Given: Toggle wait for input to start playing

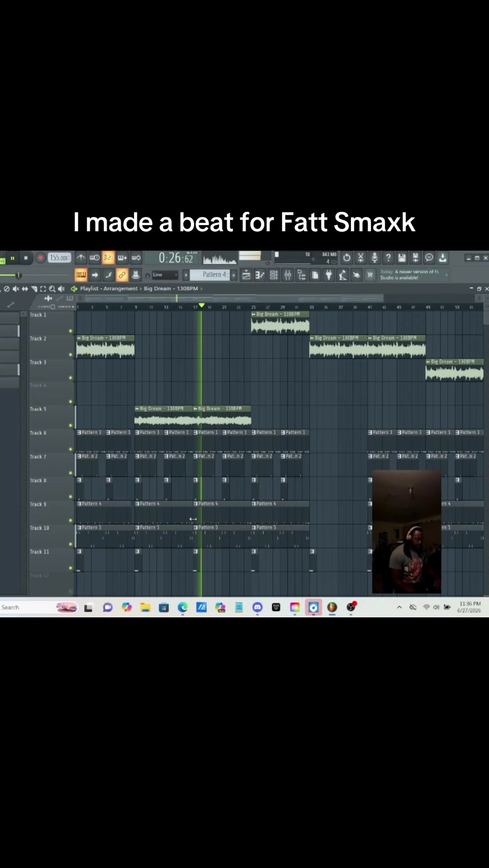Looking at the screenshot, I should (x=95, y=258).
